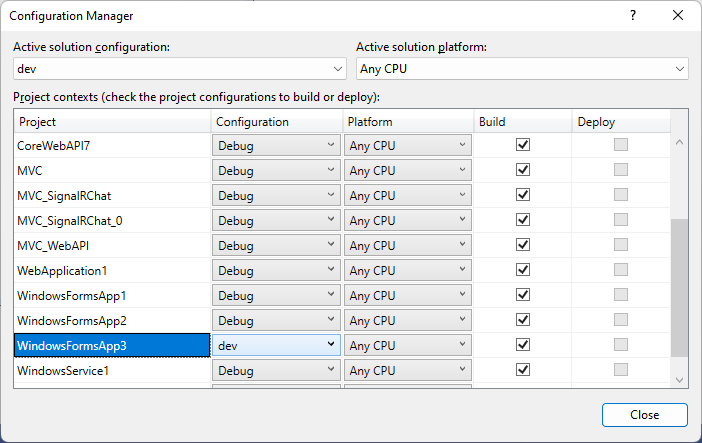
Task: Toggle Build checkbox for WindowsService1
Action: [x=523, y=370]
